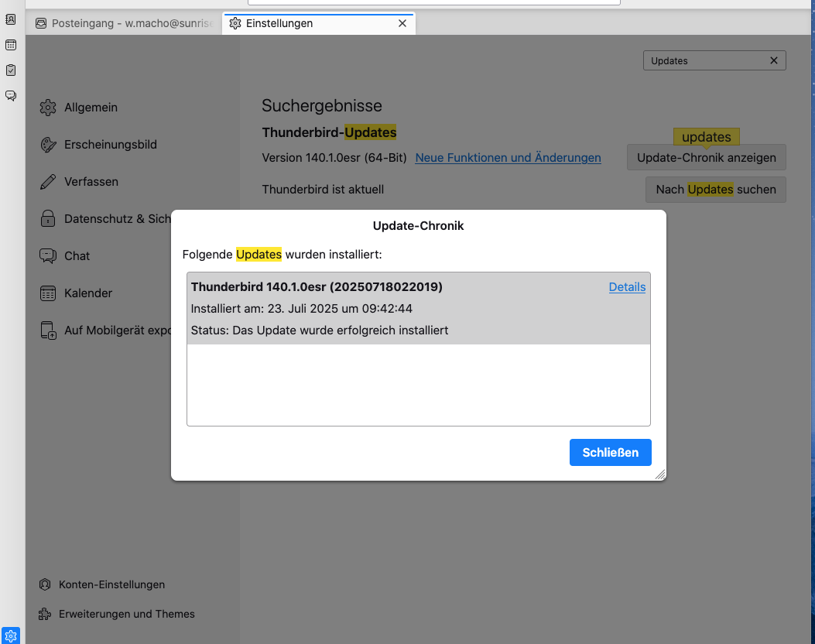Open Erweiterungen und Themes
Screen dimensions: 815x644
(x=117, y=614)
